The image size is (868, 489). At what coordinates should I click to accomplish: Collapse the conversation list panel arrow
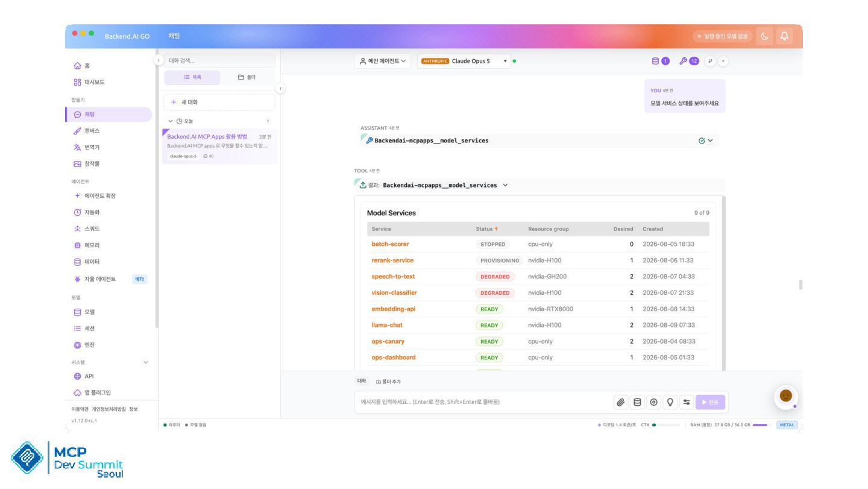pyautogui.click(x=280, y=89)
